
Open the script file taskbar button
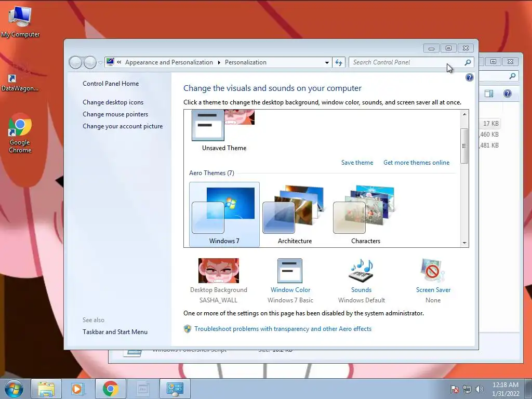[x=142, y=389]
